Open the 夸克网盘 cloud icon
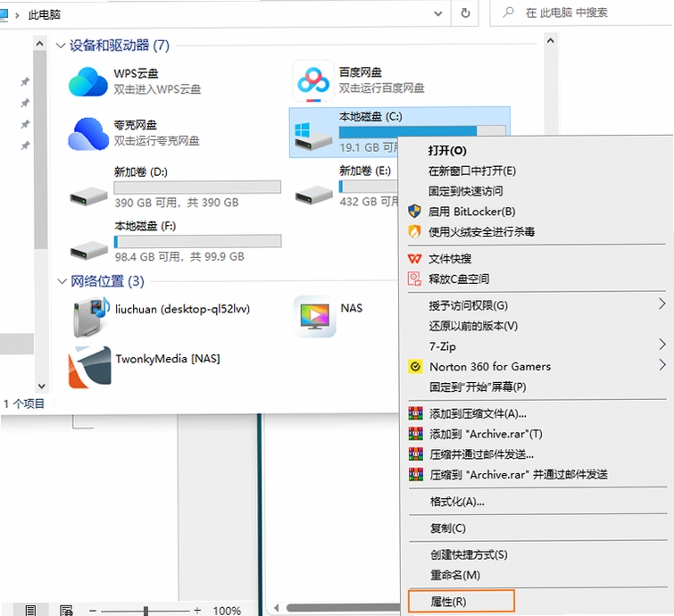This screenshot has width=674, height=616. [x=88, y=134]
